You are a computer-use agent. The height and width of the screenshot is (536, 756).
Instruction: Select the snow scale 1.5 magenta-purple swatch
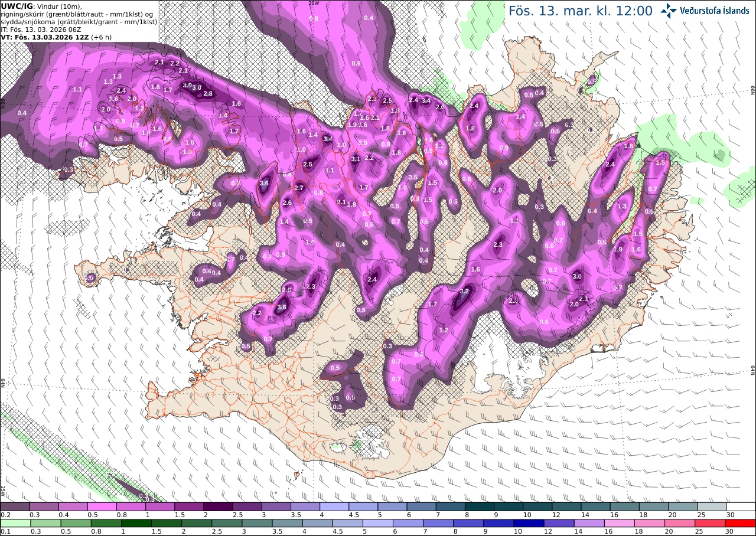click(189, 506)
